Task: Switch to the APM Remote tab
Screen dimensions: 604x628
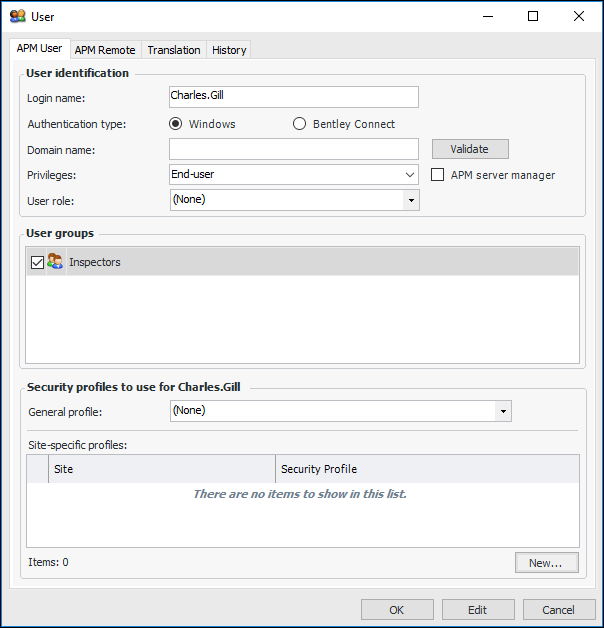Action: [x=105, y=50]
